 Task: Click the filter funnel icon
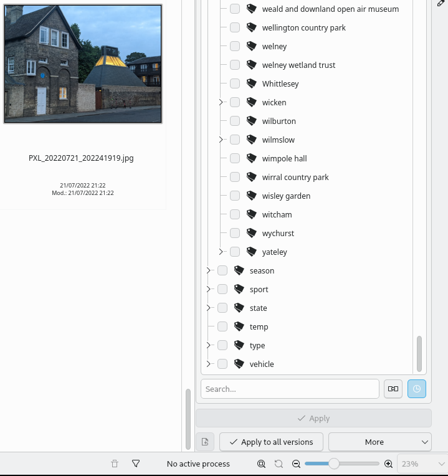point(136,464)
